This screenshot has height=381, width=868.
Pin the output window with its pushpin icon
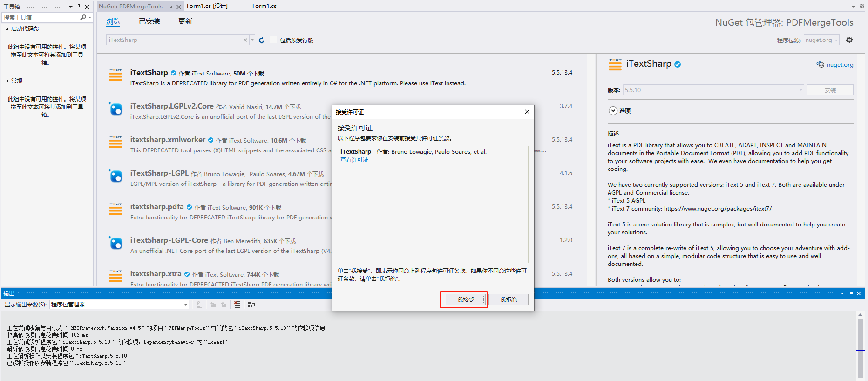[x=851, y=293]
